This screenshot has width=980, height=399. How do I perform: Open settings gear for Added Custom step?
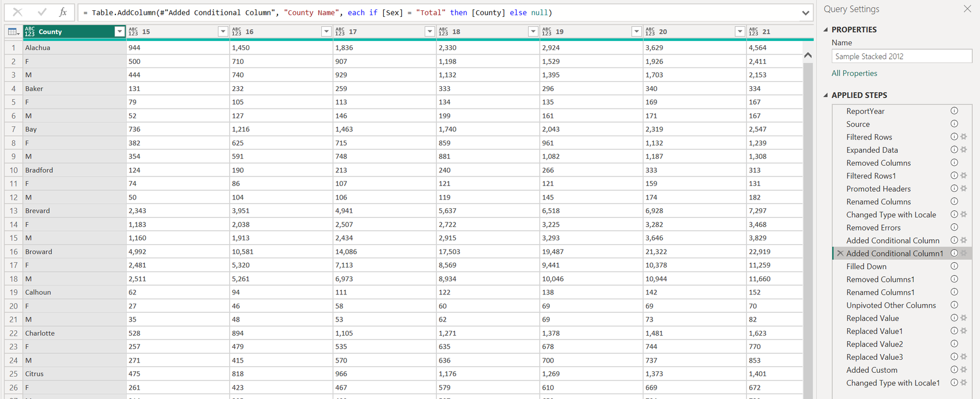(x=964, y=370)
